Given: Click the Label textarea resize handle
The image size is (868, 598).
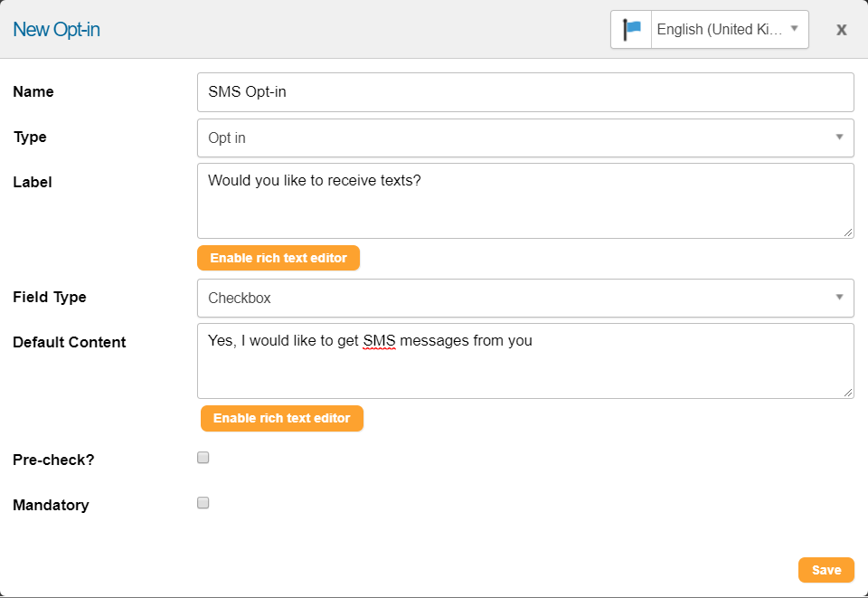Looking at the screenshot, I should click(x=848, y=233).
